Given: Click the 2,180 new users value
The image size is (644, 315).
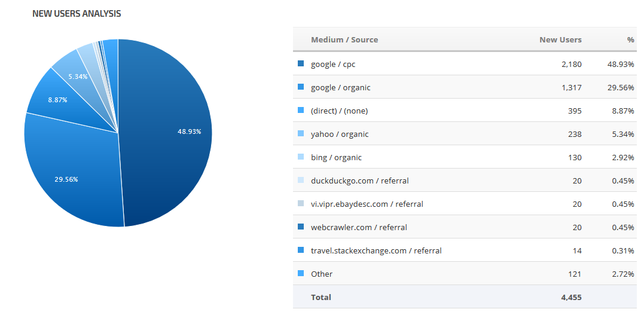Looking at the screenshot, I should click(571, 64).
